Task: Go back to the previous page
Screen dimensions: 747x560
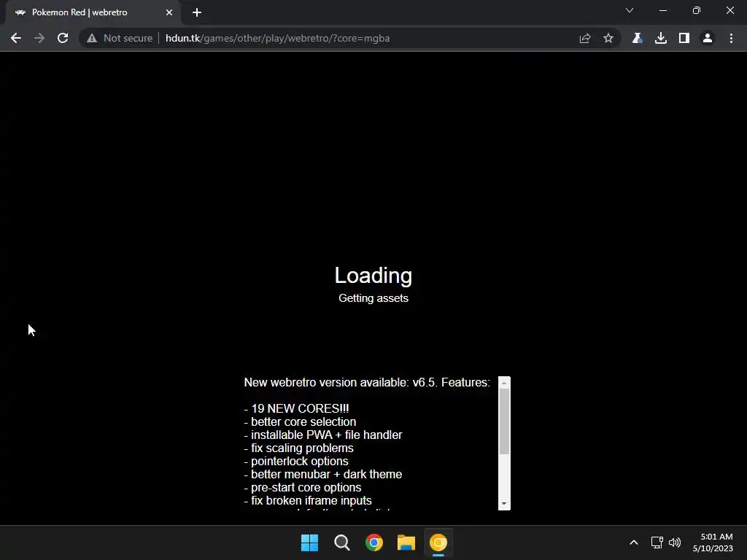Action: point(16,38)
